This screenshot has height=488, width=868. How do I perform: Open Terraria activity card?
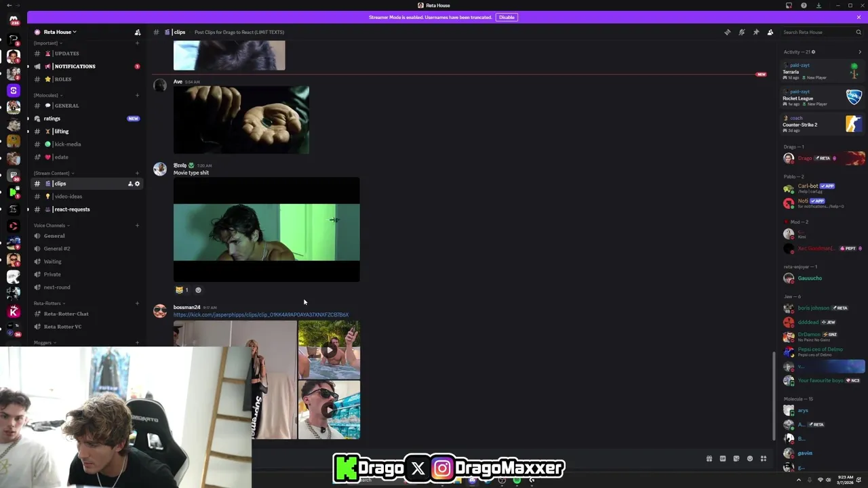822,71
